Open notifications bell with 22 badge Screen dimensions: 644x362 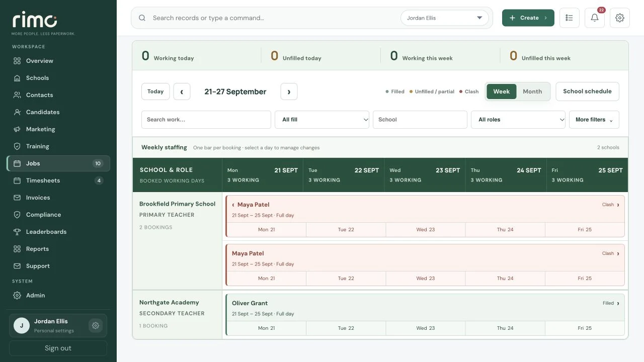click(595, 18)
